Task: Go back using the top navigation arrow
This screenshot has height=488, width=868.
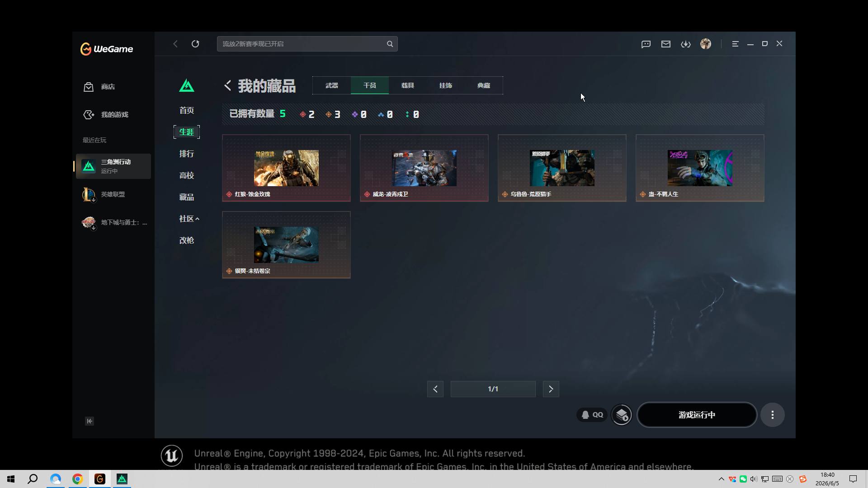Action: pyautogui.click(x=175, y=44)
